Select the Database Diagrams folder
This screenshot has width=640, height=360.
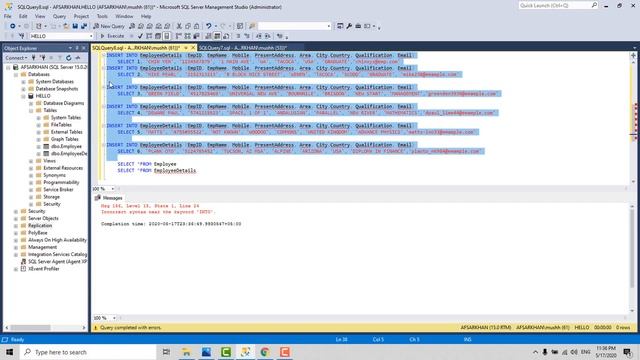click(x=63, y=103)
